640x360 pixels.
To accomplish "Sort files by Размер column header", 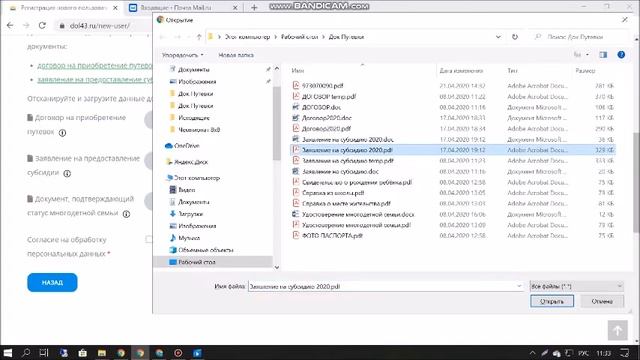I will tap(585, 71).
